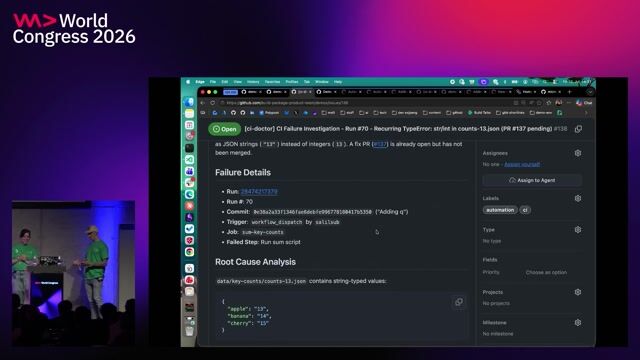Open Chrome from the macOS dock
This screenshot has width=640, height=360.
(189, 252)
